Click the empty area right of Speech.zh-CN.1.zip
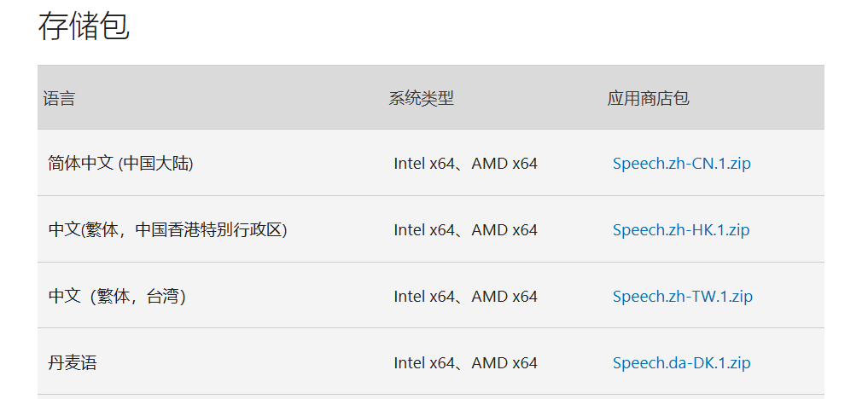 pyautogui.click(x=788, y=165)
